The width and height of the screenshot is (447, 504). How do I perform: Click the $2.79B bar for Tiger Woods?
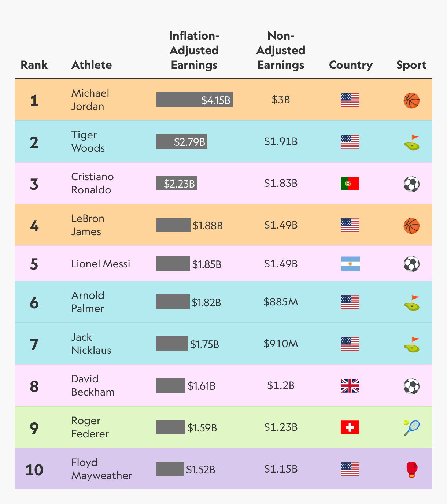click(182, 141)
